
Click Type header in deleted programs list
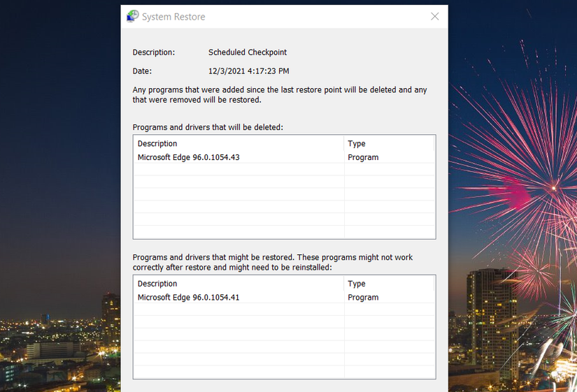(390, 143)
